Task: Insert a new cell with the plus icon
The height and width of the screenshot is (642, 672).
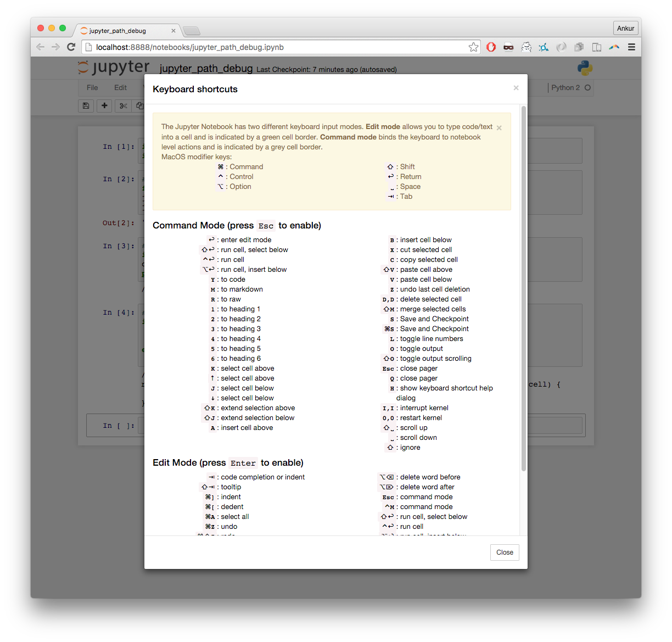Action: pos(104,105)
